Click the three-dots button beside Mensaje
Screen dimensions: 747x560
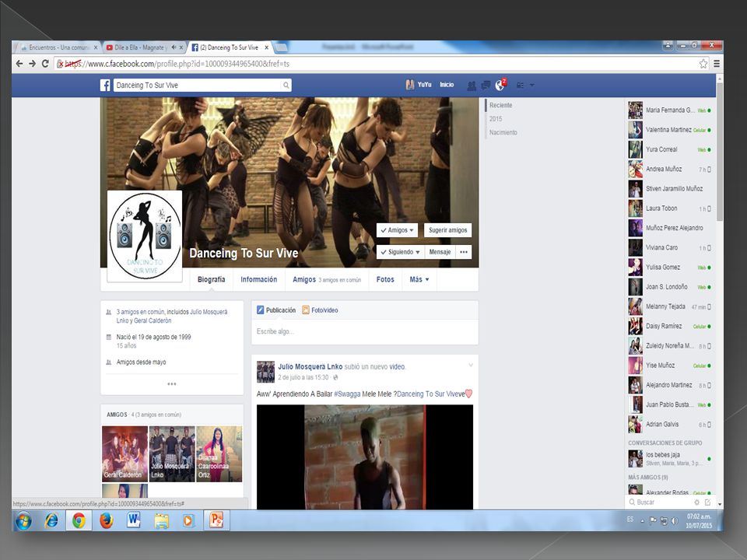[x=464, y=252]
